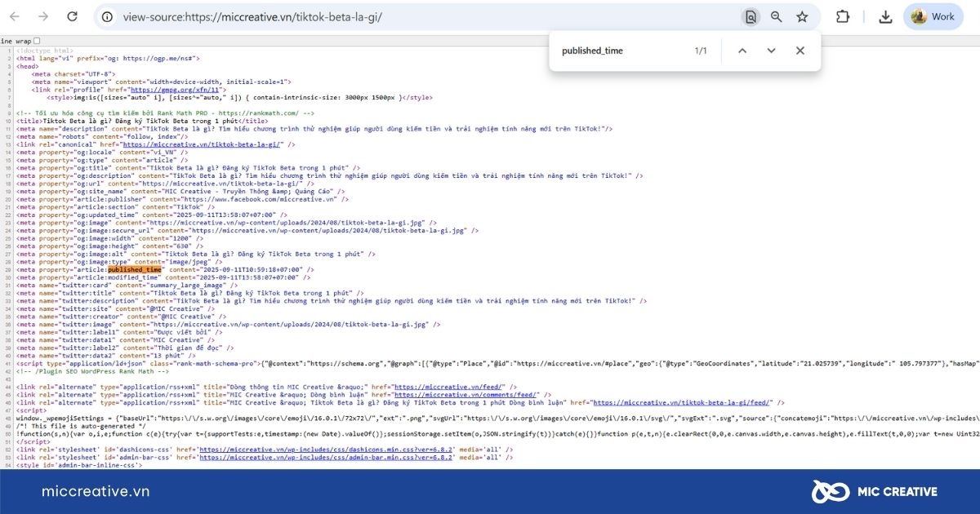980x514 pixels.
Task: Click the find-in-page icon in address bar
Action: 750,16
